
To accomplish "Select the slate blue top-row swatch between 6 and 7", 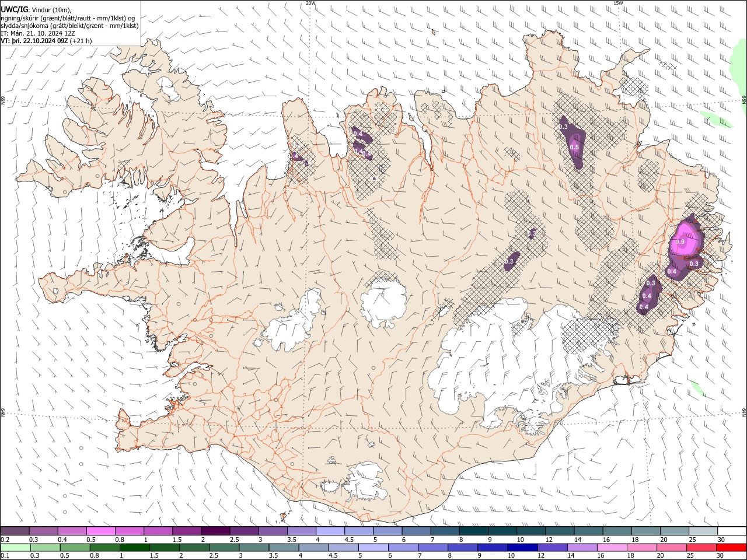I will 417,531.
